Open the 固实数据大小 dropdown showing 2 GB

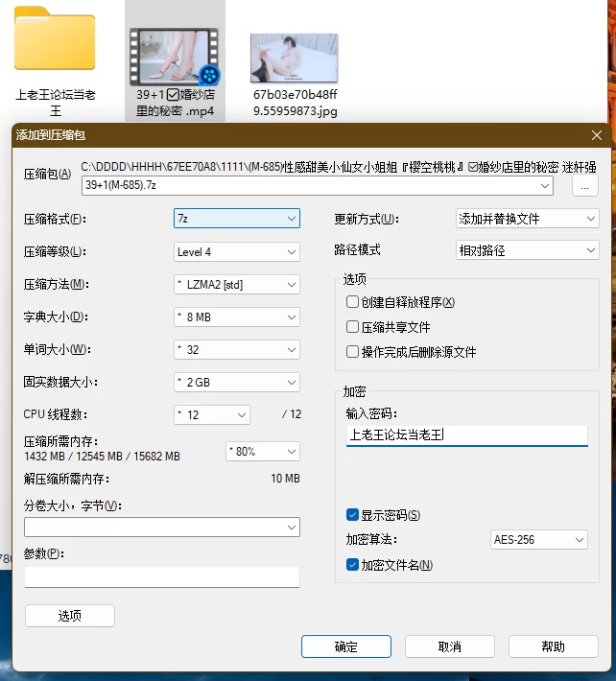click(237, 382)
